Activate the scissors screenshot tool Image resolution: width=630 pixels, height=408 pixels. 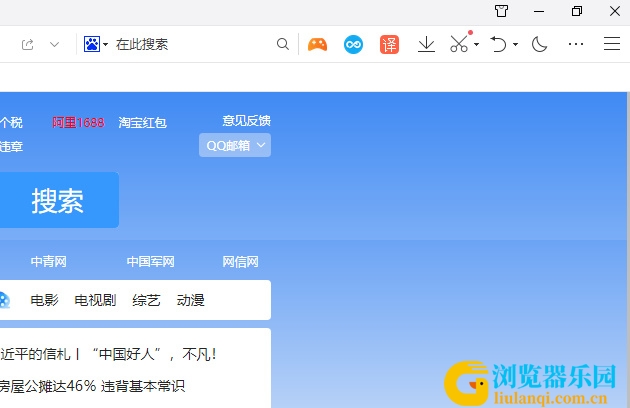tap(459, 44)
